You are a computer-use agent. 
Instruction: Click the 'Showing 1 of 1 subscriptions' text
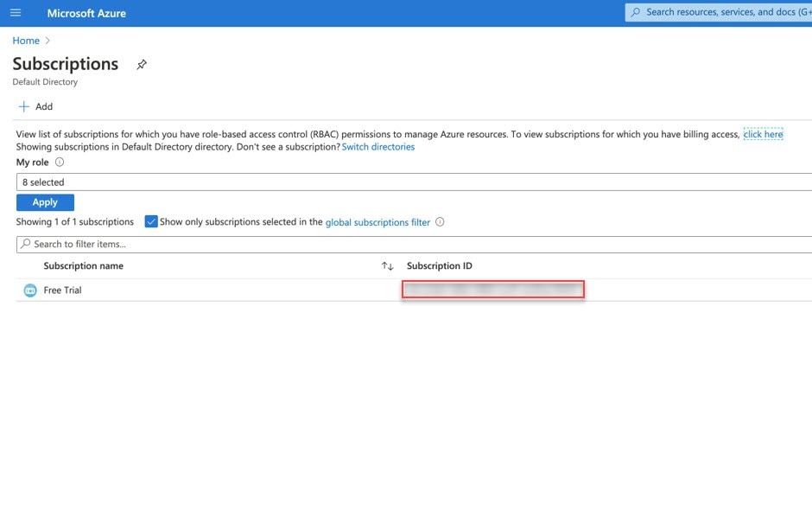click(x=74, y=222)
